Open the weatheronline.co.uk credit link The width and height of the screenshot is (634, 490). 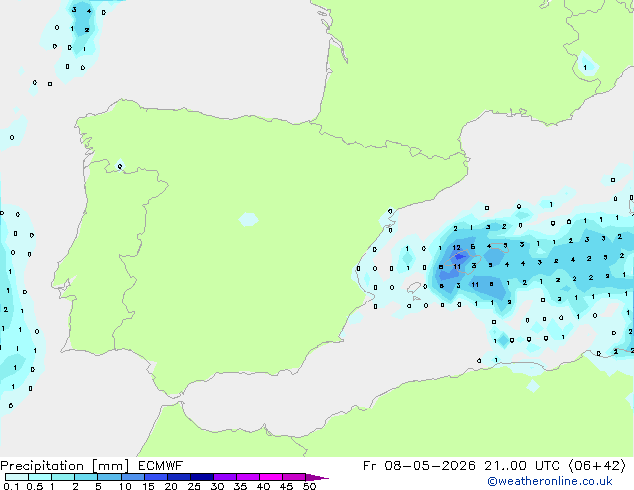[550, 481]
